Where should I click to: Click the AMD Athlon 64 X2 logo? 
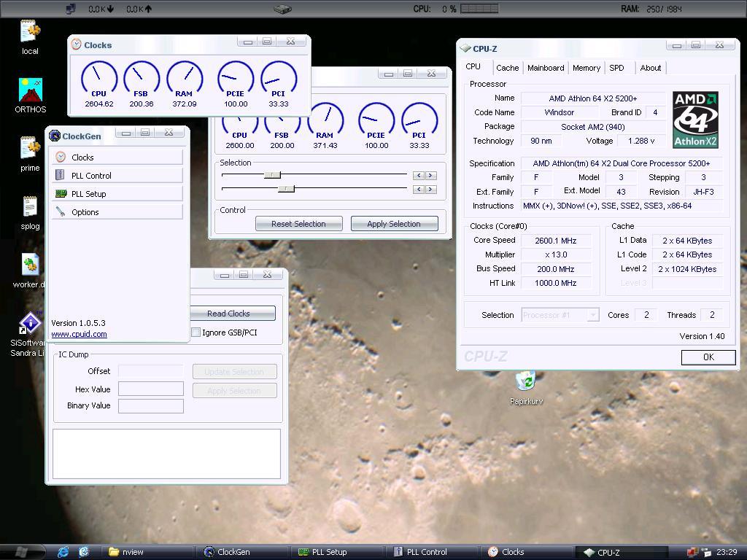tap(695, 120)
